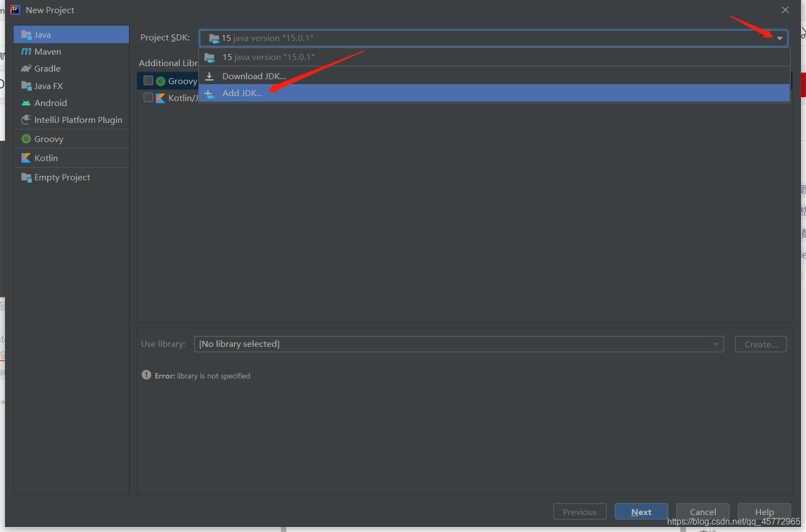Select Gradle project type
The height and width of the screenshot is (532, 806).
coord(71,68)
